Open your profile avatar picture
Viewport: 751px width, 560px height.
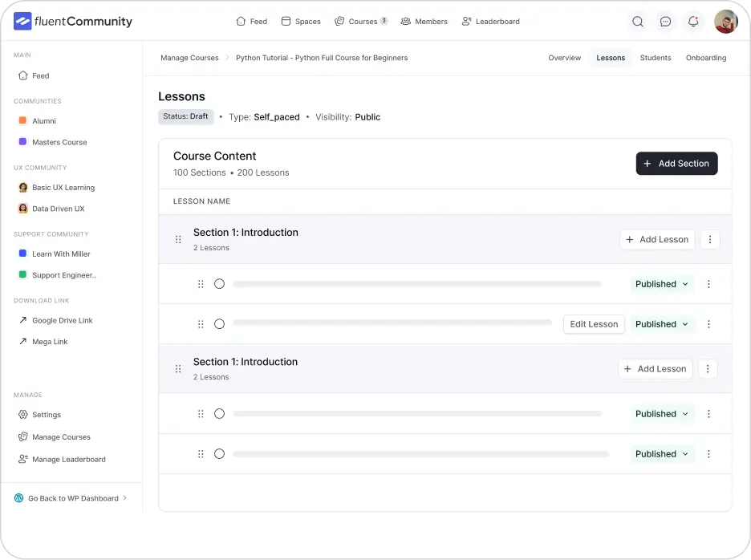(x=725, y=21)
